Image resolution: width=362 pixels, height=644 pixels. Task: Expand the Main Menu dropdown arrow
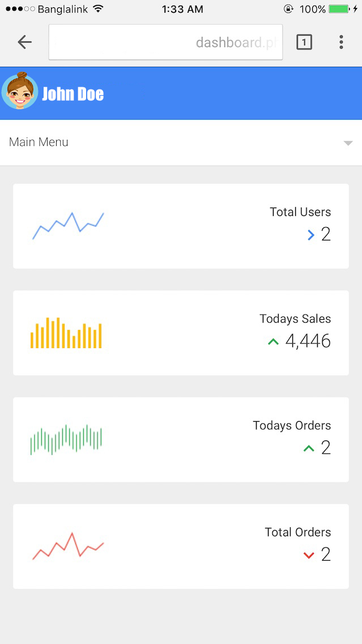click(x=348, y=143)
